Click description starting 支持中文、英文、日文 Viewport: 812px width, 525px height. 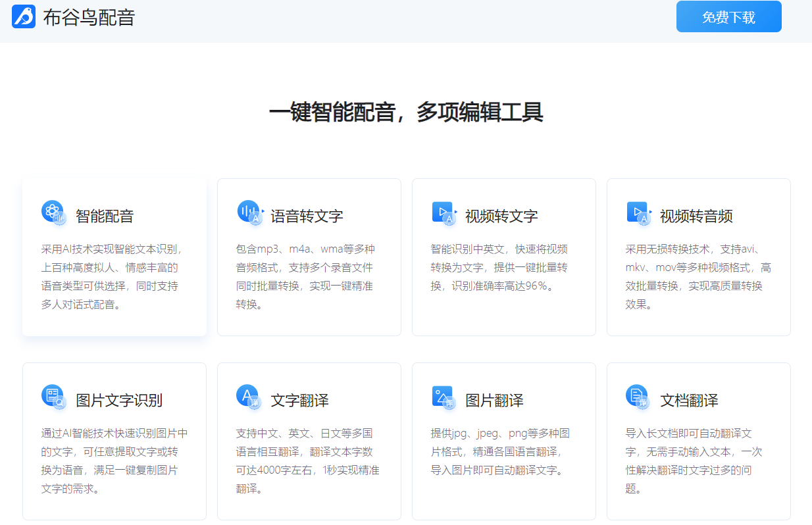(307, 461)
